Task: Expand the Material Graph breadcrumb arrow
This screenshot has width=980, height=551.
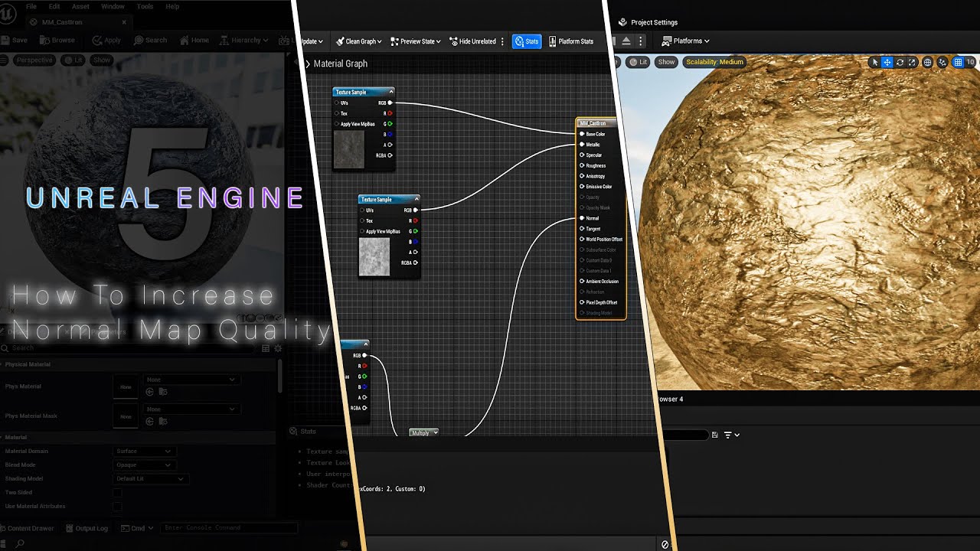Action: 308,64
